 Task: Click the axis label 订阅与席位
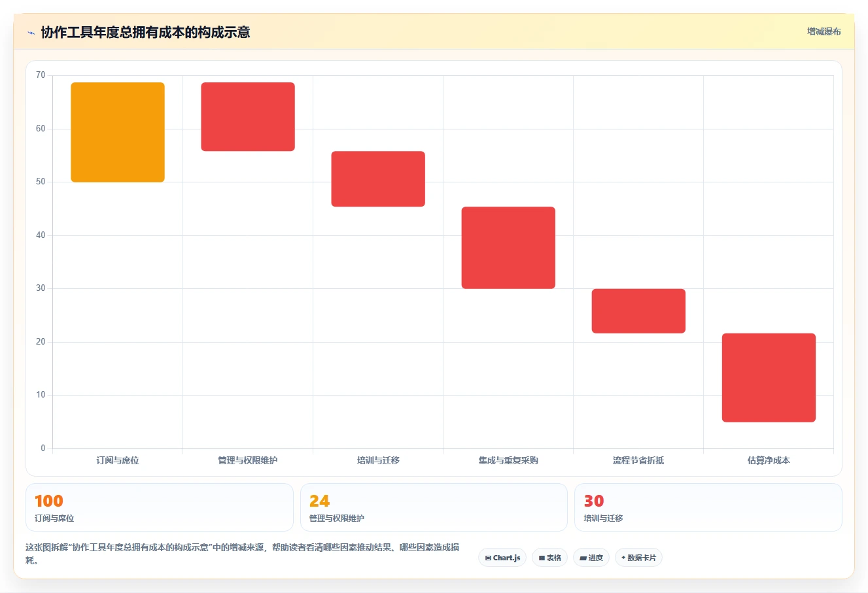coord(118,460)
